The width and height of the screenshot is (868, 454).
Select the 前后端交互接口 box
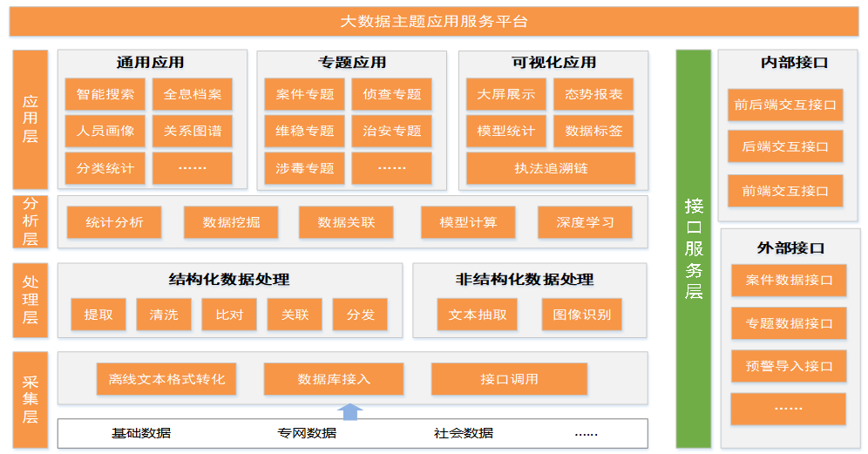point(785,105)
